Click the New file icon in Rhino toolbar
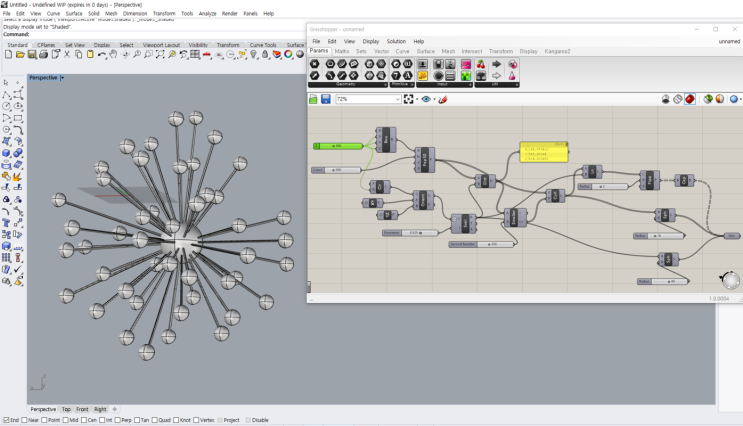This screenshot has height=426, width=743. point(8,54)
